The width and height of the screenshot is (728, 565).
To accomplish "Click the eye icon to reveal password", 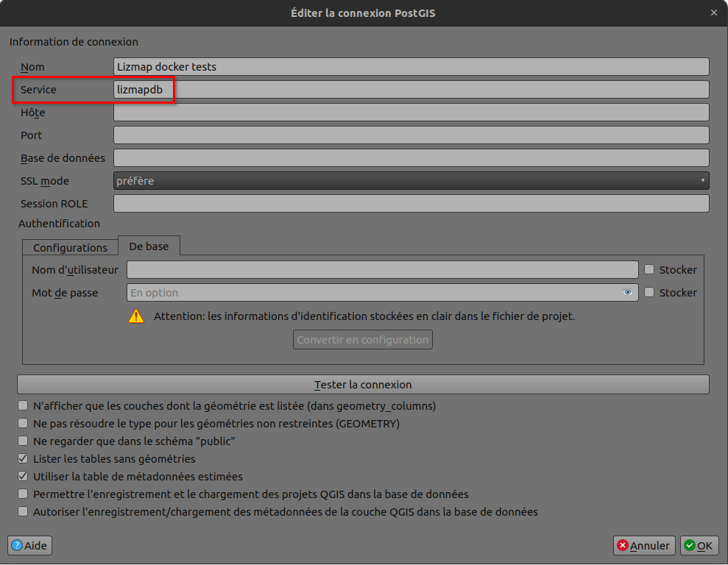I will (627, 293).
